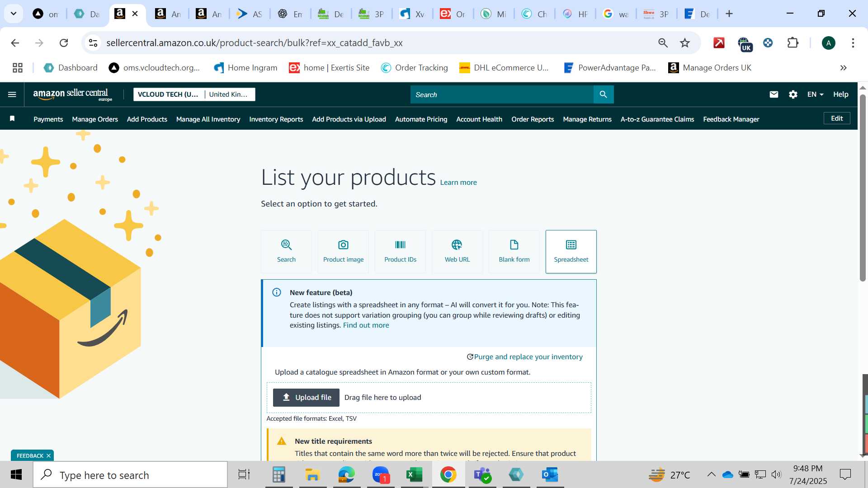Open the Chrome three-dot menu

click(x=853, y=43)
